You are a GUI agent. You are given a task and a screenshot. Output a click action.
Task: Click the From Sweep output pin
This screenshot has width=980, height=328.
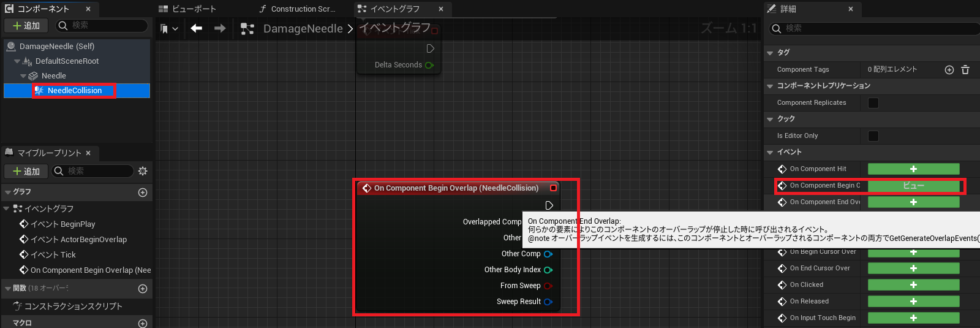548,286
